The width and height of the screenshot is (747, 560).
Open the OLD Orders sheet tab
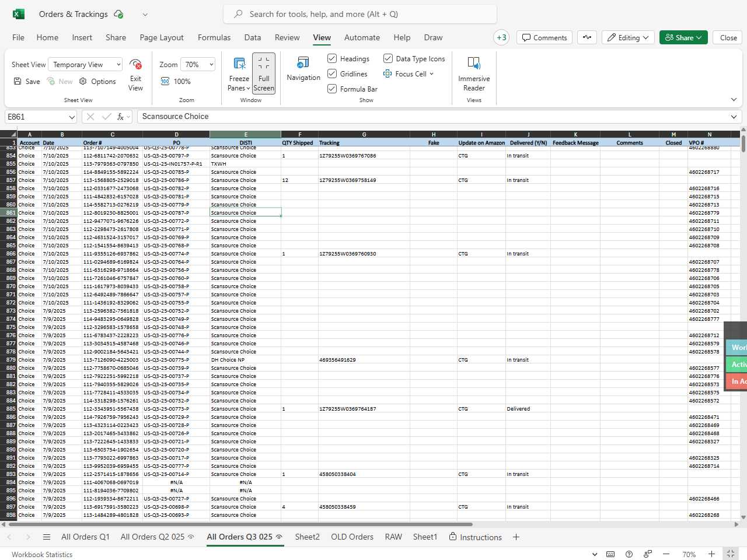[352, 537]
